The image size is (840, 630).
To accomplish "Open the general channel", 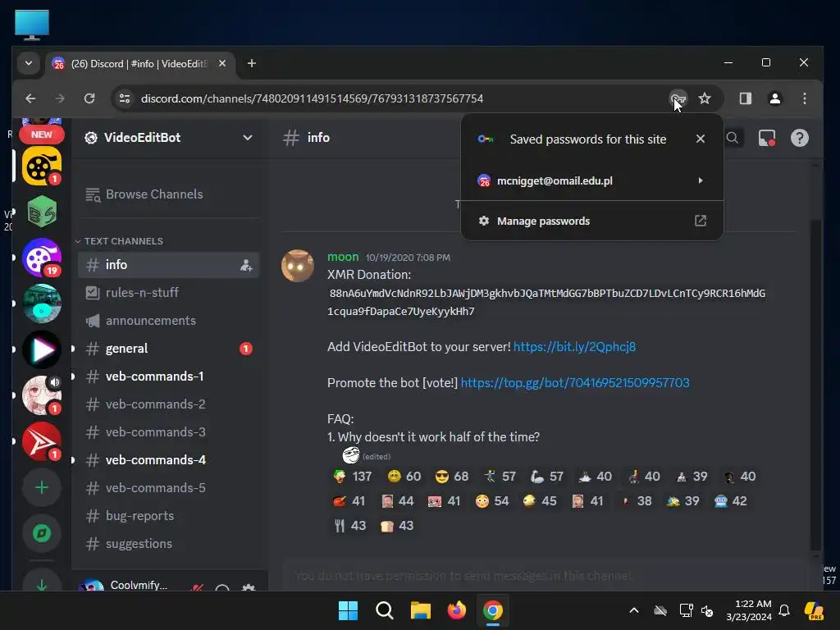I will [169, 349].
